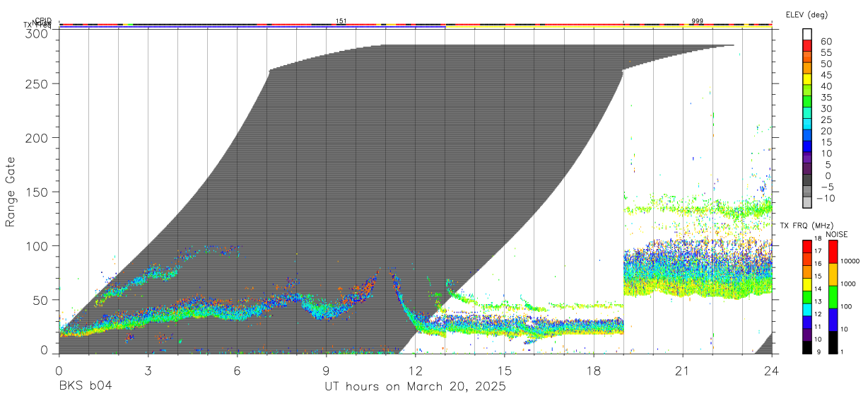The width and height of the screenshot is (868, 401).
Task: Click ELEV colorbar label 5
Action: pyautogui.click(x=828, y=165)
